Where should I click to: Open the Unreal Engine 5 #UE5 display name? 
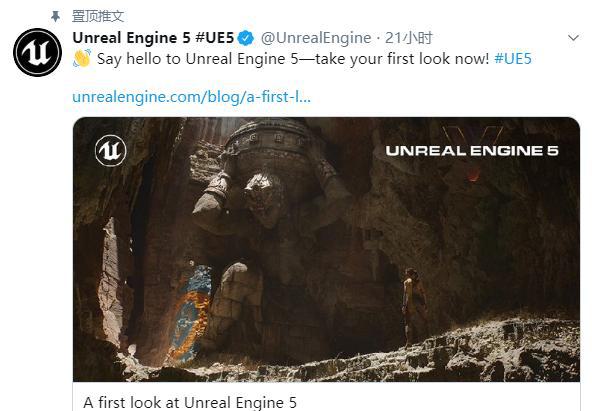[153, 38]
